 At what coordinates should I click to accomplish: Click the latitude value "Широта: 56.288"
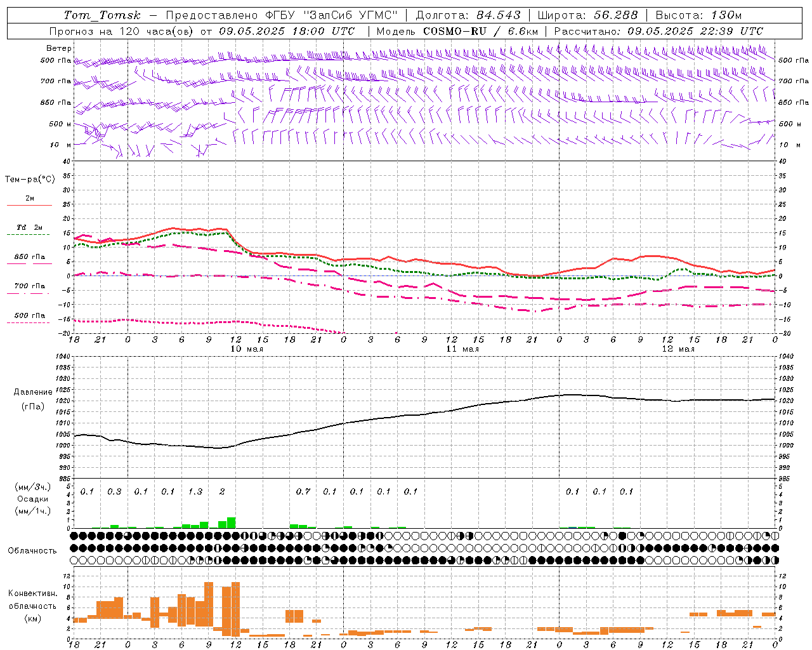pyautogui.click(x=587, y=15)
